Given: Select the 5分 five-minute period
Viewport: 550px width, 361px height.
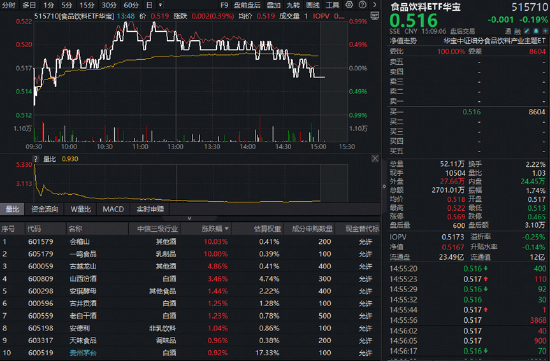Looking at the screenshot, I should coord(67,5).
